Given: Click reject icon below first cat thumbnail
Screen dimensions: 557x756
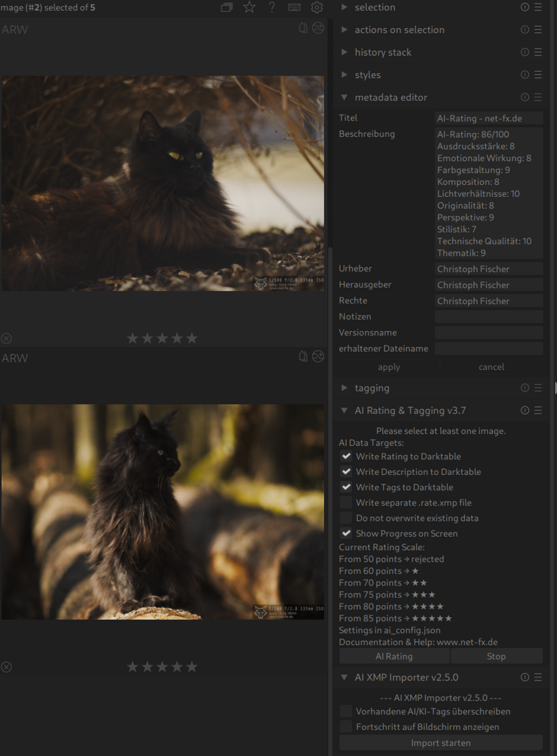Looking at the screenshot, I should [7, 339].
